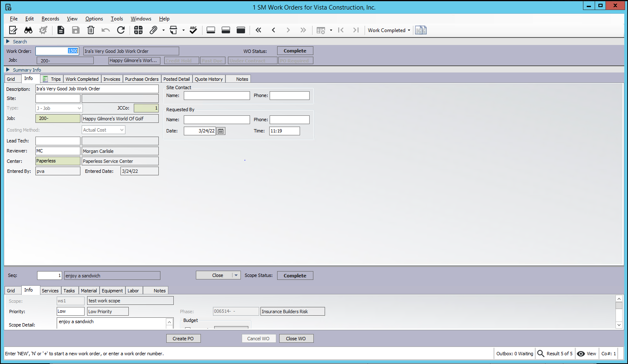Viewport: 628px width, 364px height.
Task: Click the Outbox: 0 Waiting status text
Action: (x=515, y=354)
